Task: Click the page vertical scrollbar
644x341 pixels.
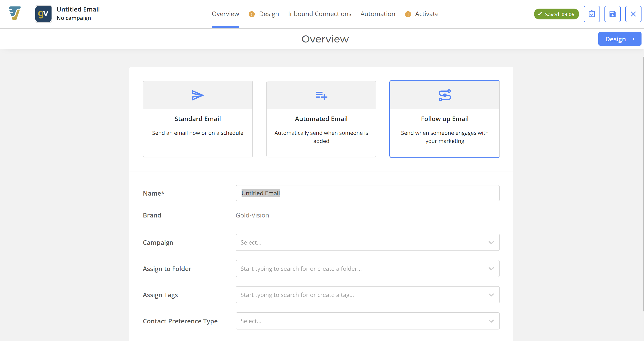Action: (x=643, y=184)
